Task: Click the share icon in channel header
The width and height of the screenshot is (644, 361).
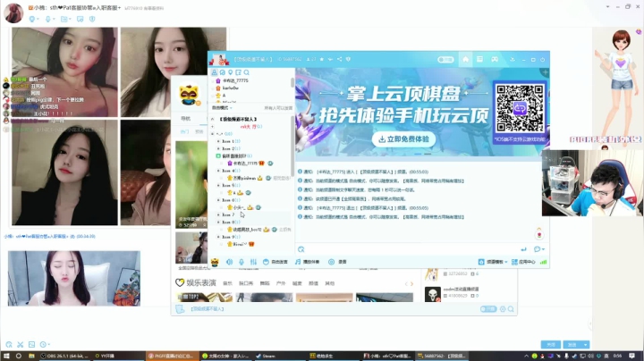Action: 340,59
